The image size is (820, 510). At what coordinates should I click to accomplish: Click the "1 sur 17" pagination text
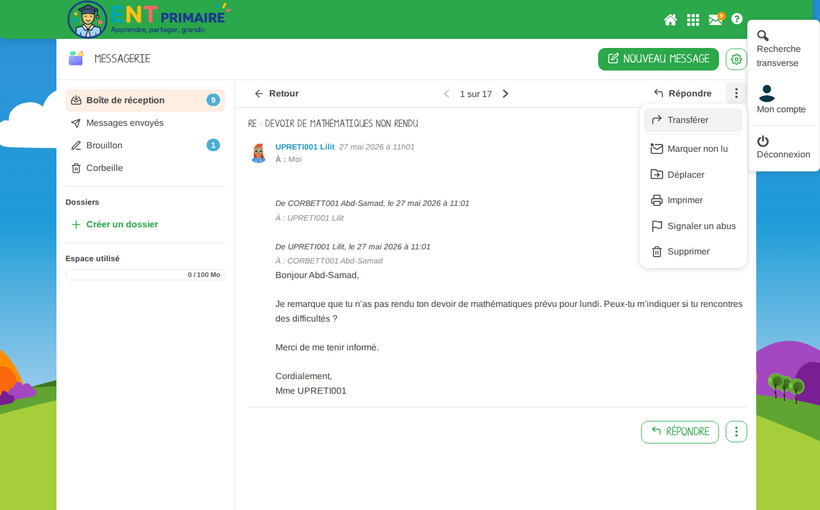tap(476, 94)
